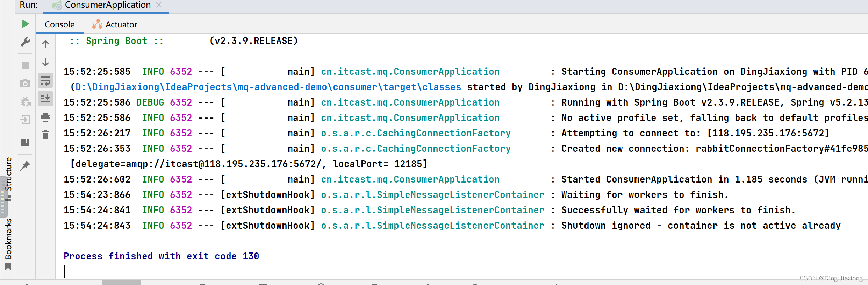The image size is (868, 285).
Task: Toggle scroll to end of console
Action: click(x=45, y=98)
